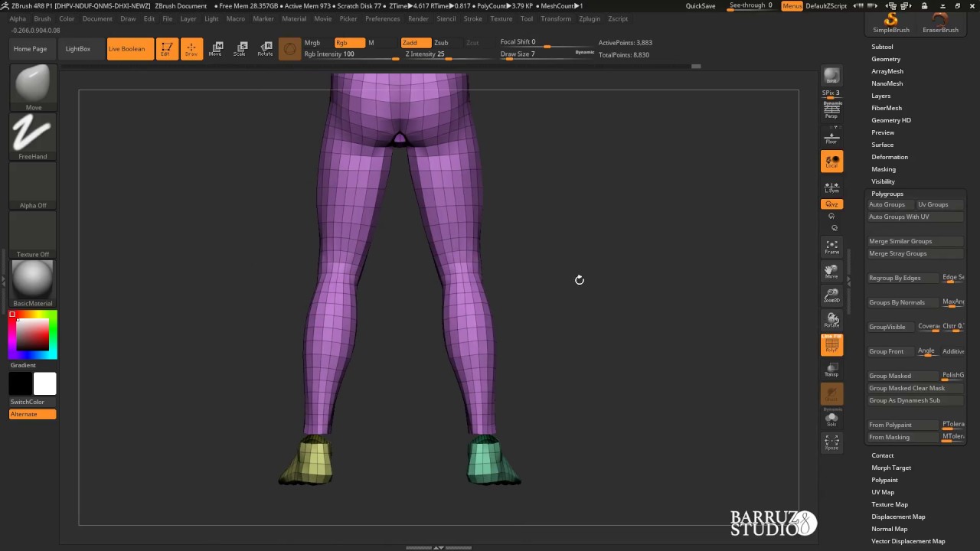Image resolution: width=980 pixels, height=551 pixels.
Task: Select the Edit mode icon
Action: click(167, 49)
